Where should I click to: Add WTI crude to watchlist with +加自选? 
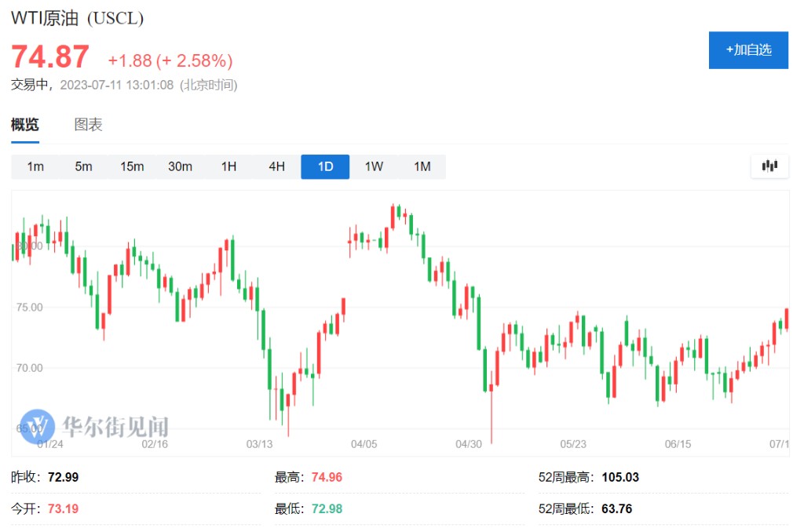click(748, 50)
